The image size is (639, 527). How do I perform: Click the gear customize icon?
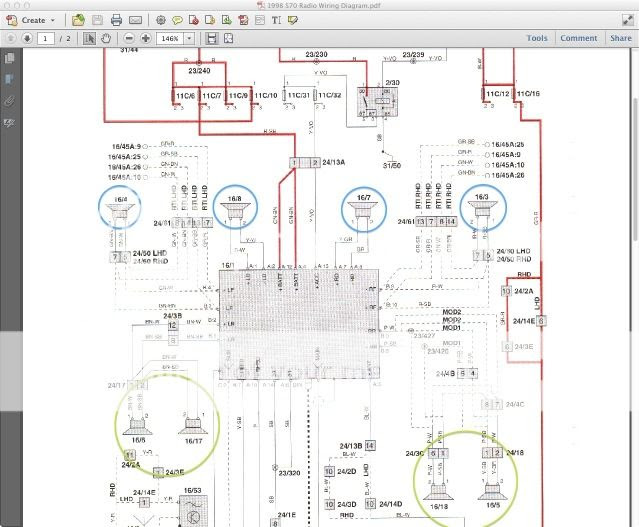tap(161, 20)
